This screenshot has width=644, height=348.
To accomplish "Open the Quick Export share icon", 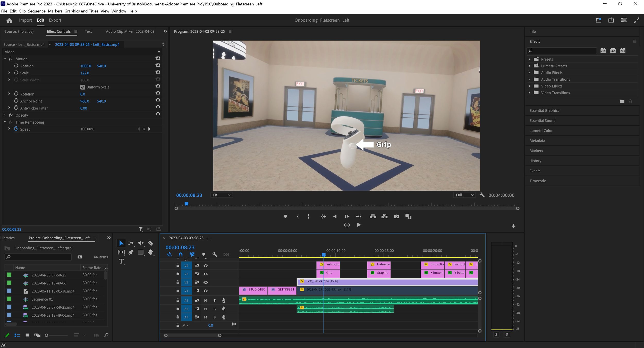I will [611, 20].
